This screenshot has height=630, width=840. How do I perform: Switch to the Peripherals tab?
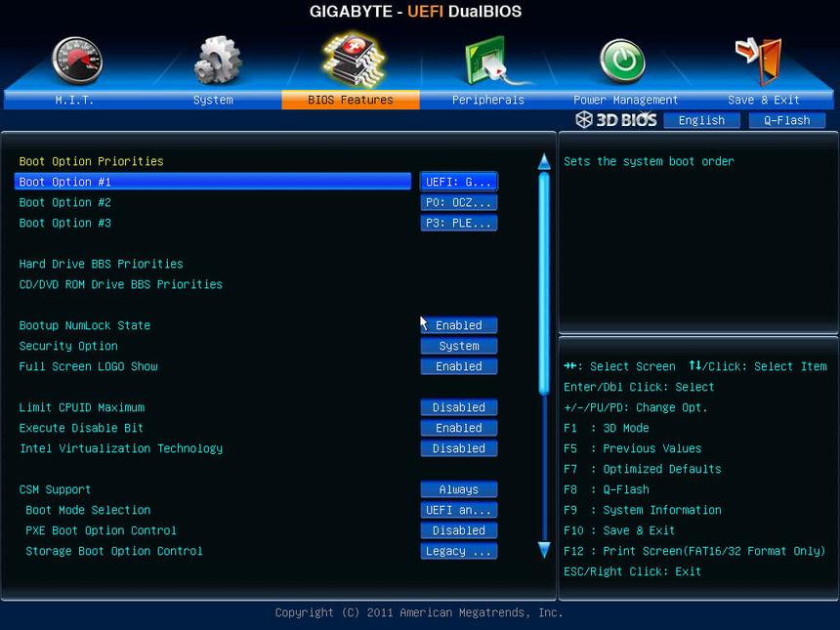[x=488, y=100]
